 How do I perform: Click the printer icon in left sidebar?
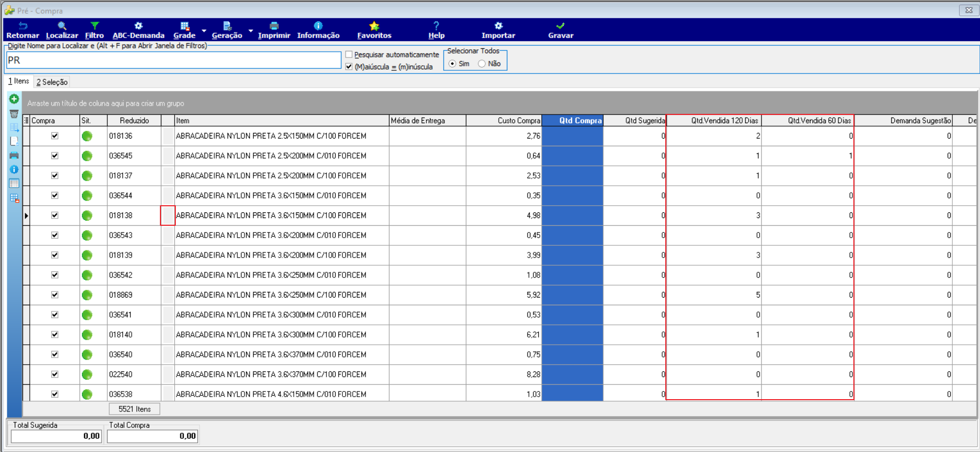[14, 155]
